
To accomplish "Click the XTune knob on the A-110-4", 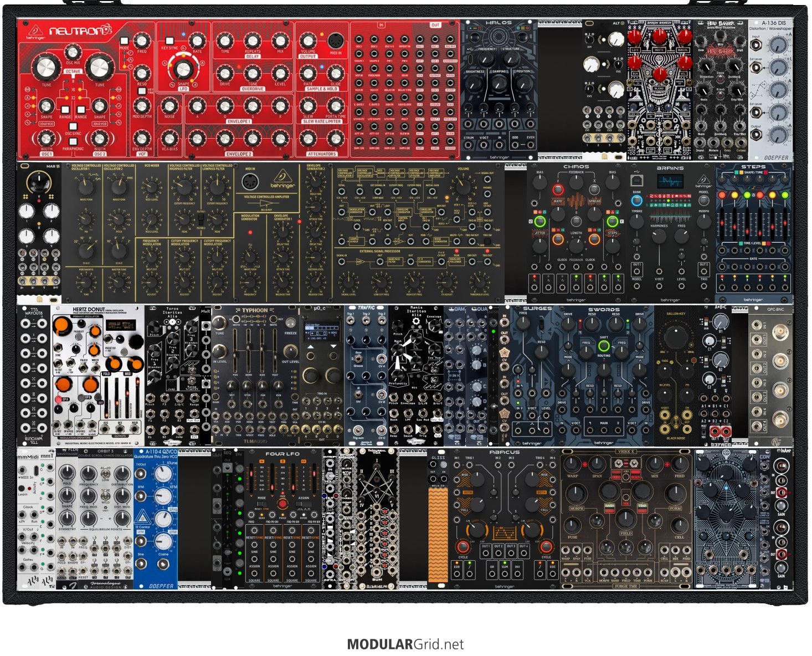I will pos(163,474).
